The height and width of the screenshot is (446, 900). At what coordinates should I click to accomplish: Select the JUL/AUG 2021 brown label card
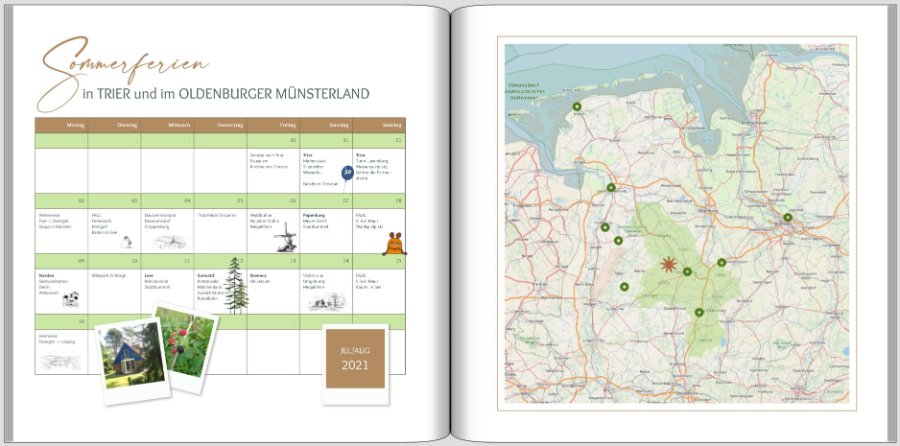(355, 364)
